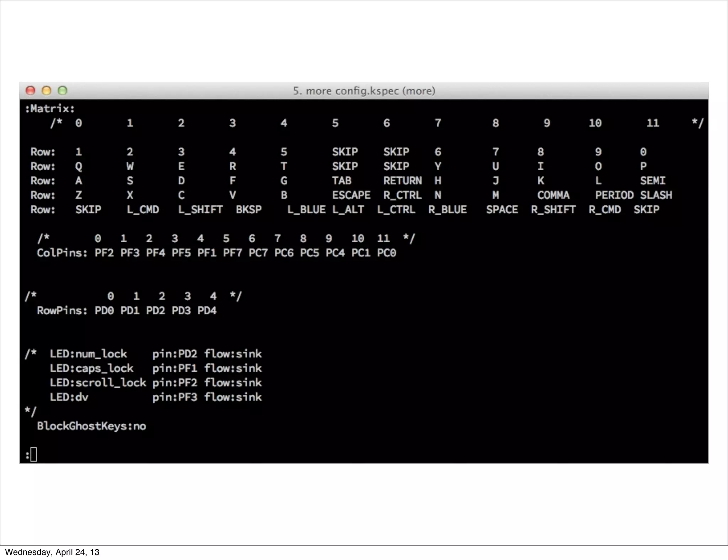
Task: Click the 'LED:scroll_lock' text
Action: (x=98, y=383)
